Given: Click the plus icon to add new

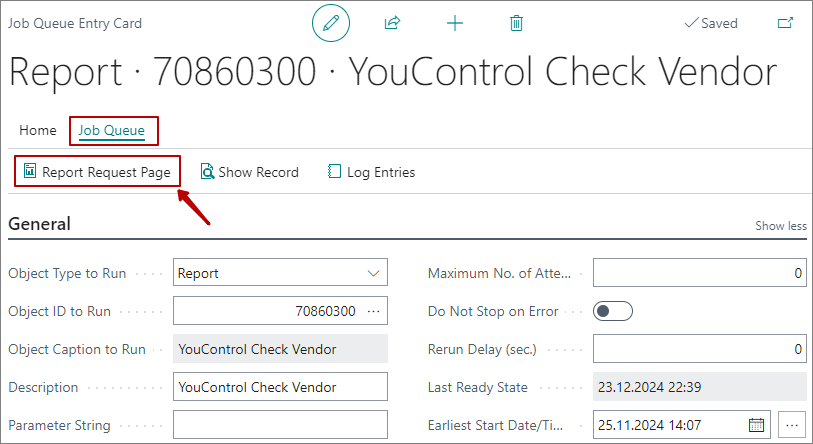Looking at the screenshot, I should tap(455, 23).
